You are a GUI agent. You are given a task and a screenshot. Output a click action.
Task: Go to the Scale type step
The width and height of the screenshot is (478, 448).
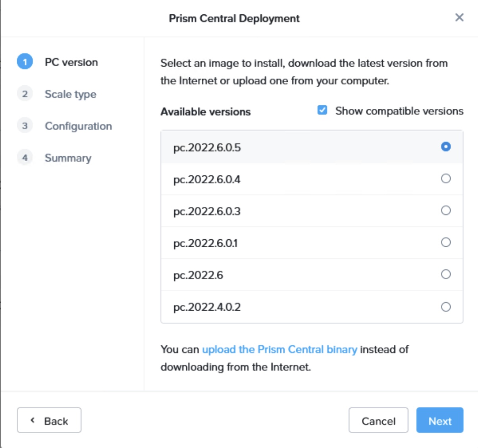(70, 94)
